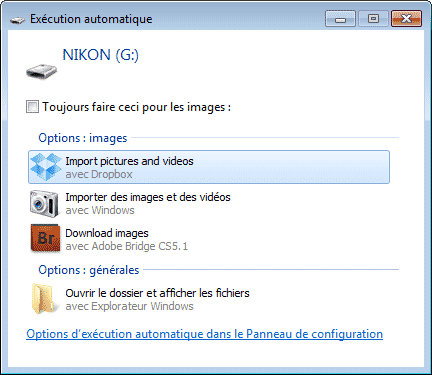
Task: Click the 'avec Dropbox' subtitle
Action: tap(99, 174)
